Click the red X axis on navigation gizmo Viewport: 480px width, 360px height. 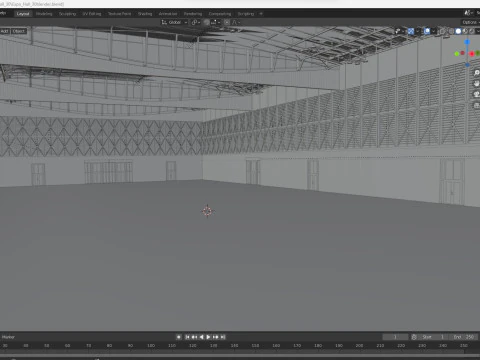click(472, 54)
